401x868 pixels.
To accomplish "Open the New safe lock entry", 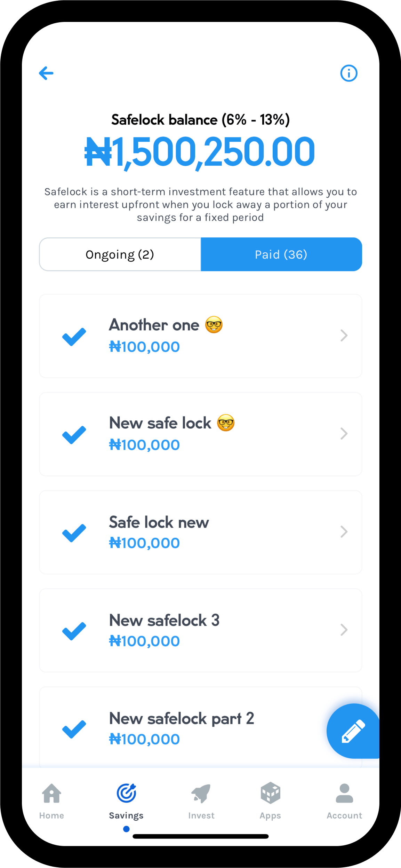I will coord(201,434).
